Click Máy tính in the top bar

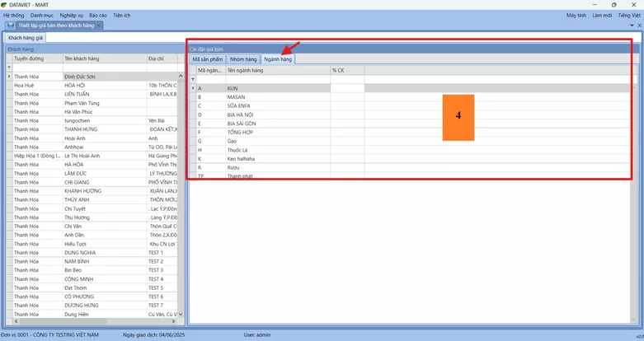(x=576, y=15)
